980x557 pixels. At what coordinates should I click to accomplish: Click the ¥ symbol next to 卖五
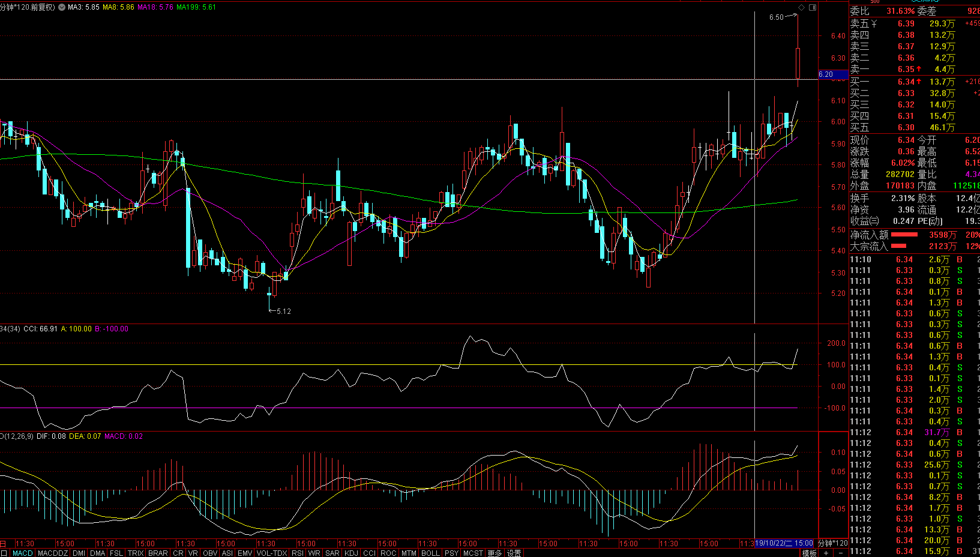874,24
